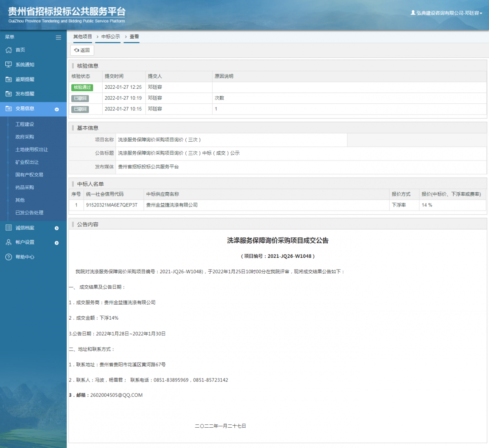The height and width of the screenshot is (448, 489).
Task: Click the 诚信档案 list icon
Action: point(9,228)
